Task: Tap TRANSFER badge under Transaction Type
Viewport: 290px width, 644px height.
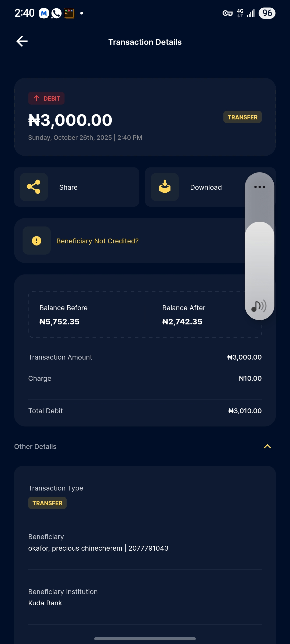Action: pyautogui.click(x=48, y=503)
